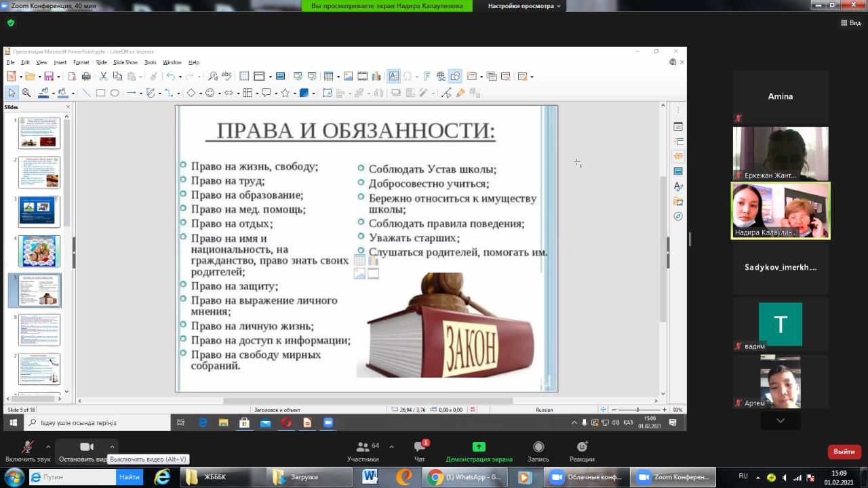Unmute microphone with Включить звук button
The height and width of the screenshot is (488, 868).
[x=28, y=449]
